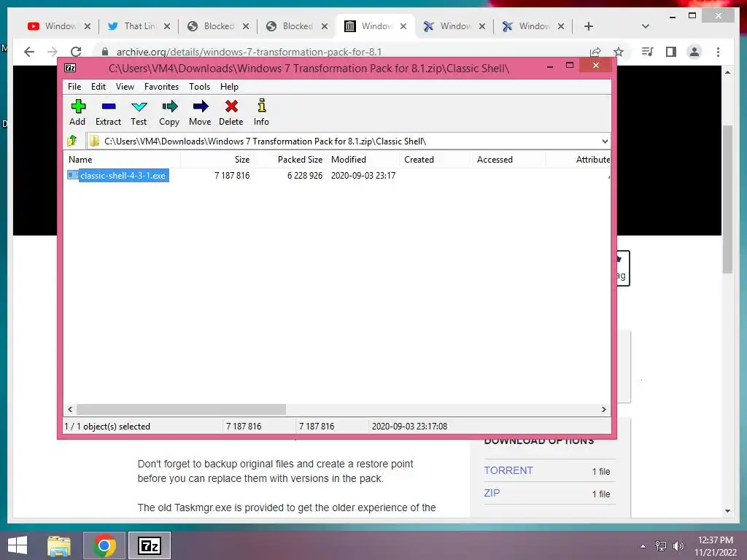Open the Info toolbar icon
This screenshot has width=747, height=560.
(261, 112)
